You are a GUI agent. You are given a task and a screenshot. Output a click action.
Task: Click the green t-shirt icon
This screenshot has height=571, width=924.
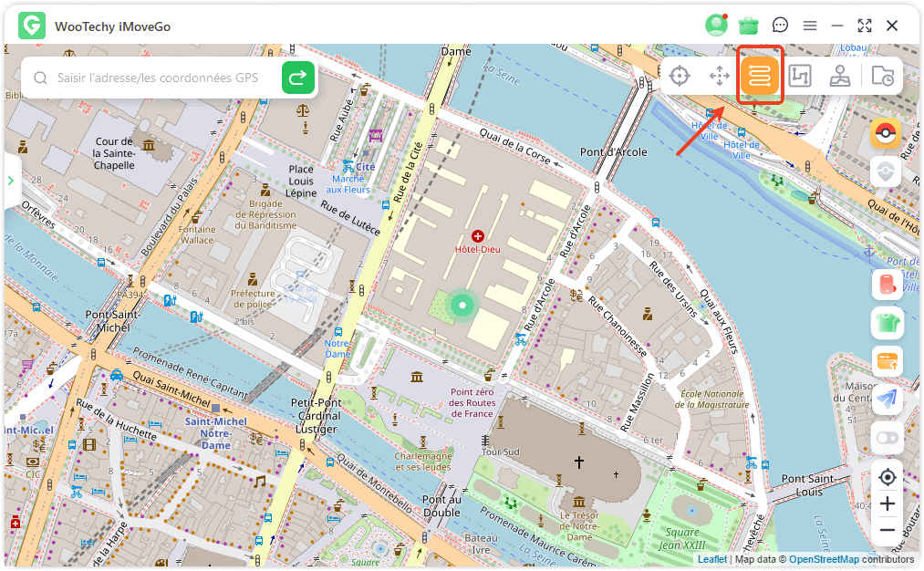point(887,322)
